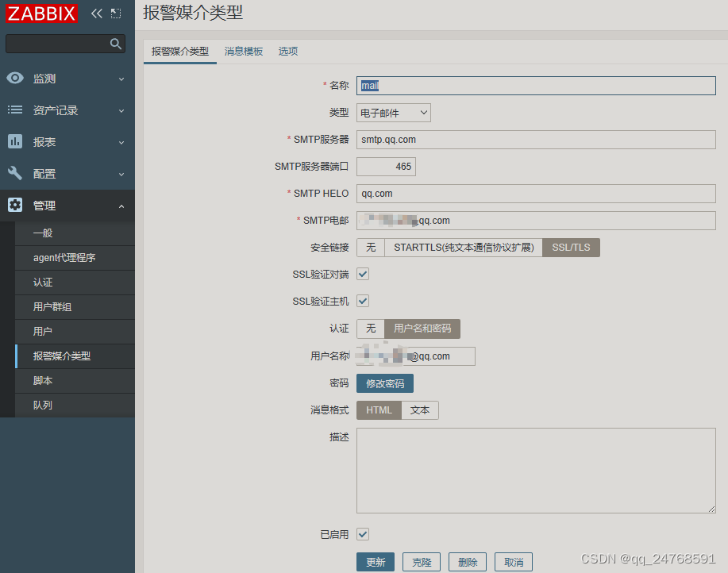This screenshot has height=573, width=728.
Task: Expand the 资产记录 sidebar section
Action: point(123,110)
